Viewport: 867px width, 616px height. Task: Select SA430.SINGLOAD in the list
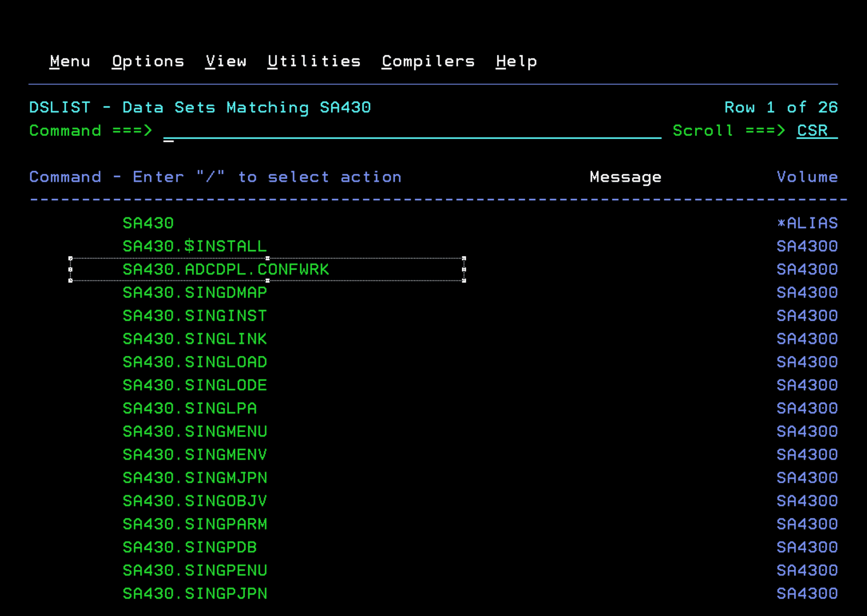click(x=194, y=362)
